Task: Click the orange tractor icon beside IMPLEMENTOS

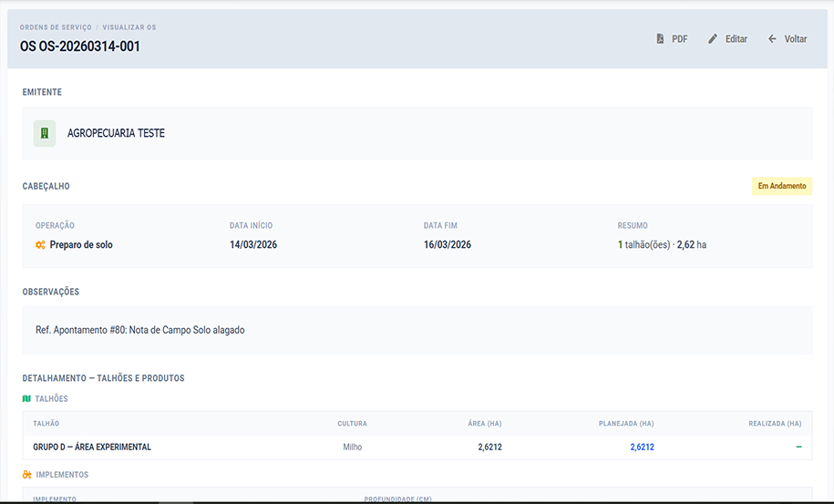Action: pyautogui.click(x=27, y=475)
